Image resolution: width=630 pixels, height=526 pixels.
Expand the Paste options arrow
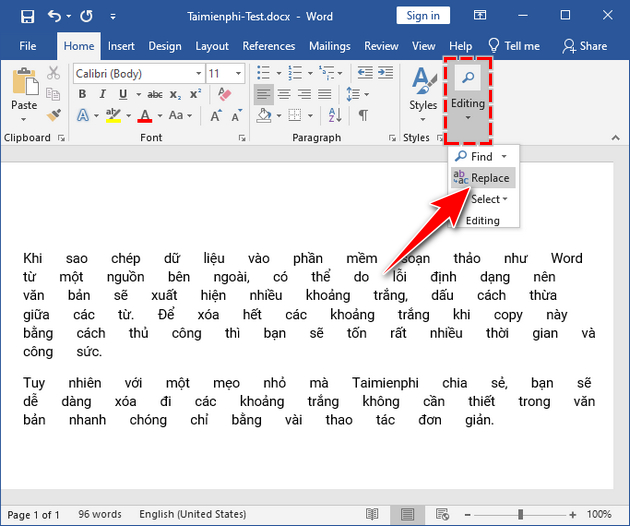click(24, 119)
